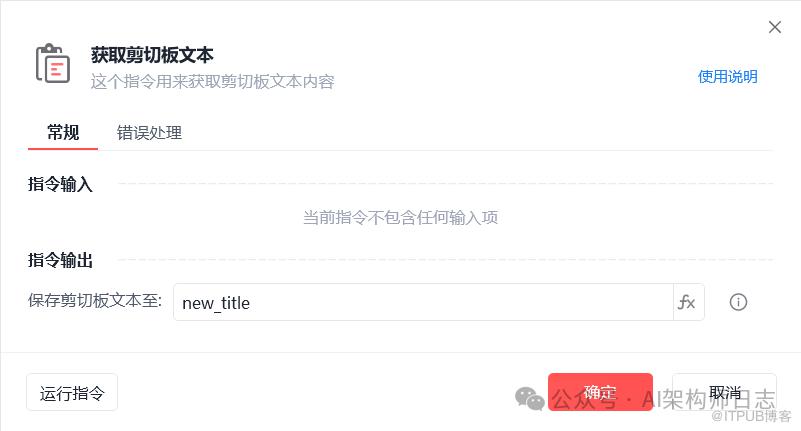Screen dimensions: 801x431
Task: Cancel using the 取消 button
Action: (x=724, y=391)
